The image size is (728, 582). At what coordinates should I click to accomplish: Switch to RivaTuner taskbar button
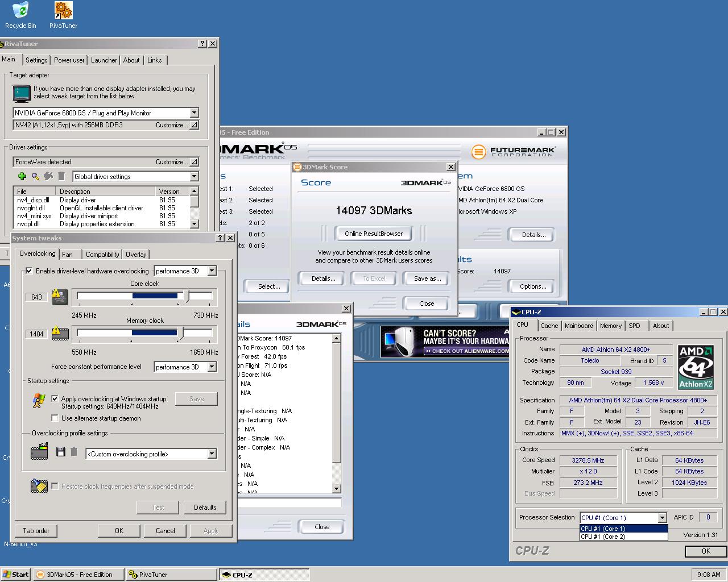172,575
